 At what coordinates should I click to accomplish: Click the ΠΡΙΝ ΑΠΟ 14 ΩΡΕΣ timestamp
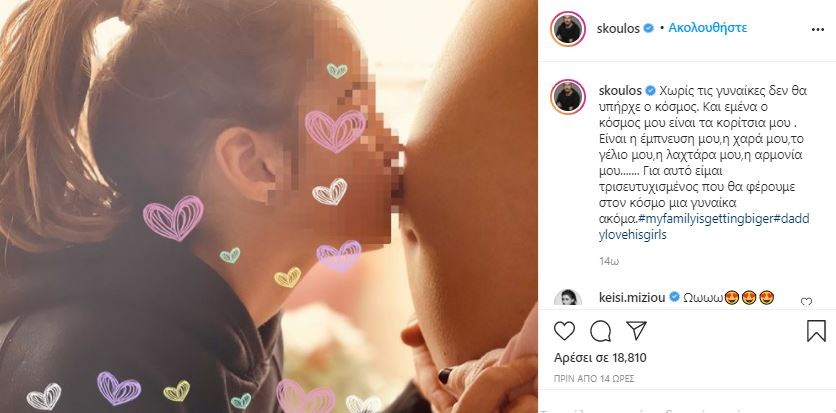click(x=589, y=377)
